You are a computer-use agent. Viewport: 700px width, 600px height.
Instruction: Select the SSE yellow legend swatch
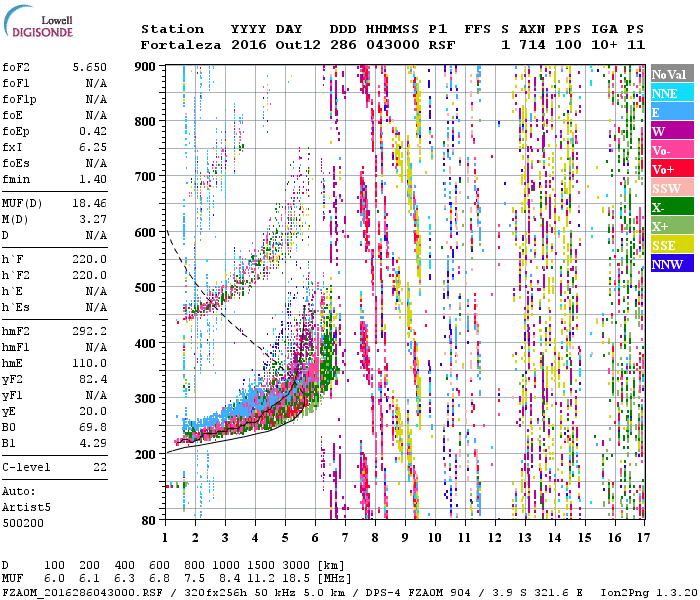672,245
